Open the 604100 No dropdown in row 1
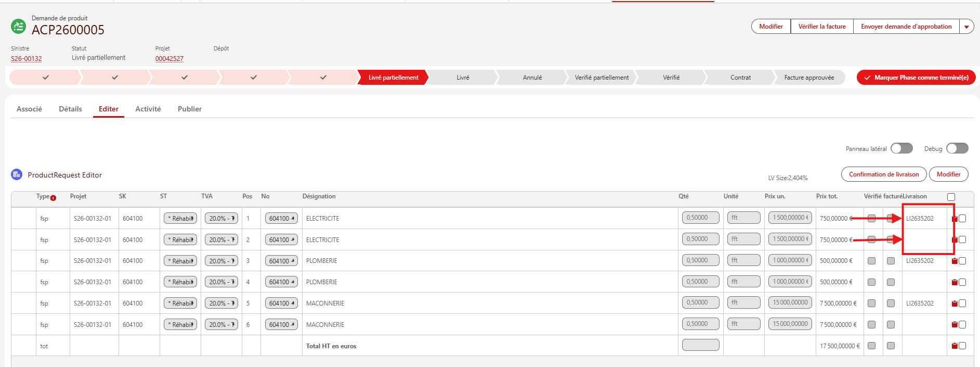 coord(281,219)
